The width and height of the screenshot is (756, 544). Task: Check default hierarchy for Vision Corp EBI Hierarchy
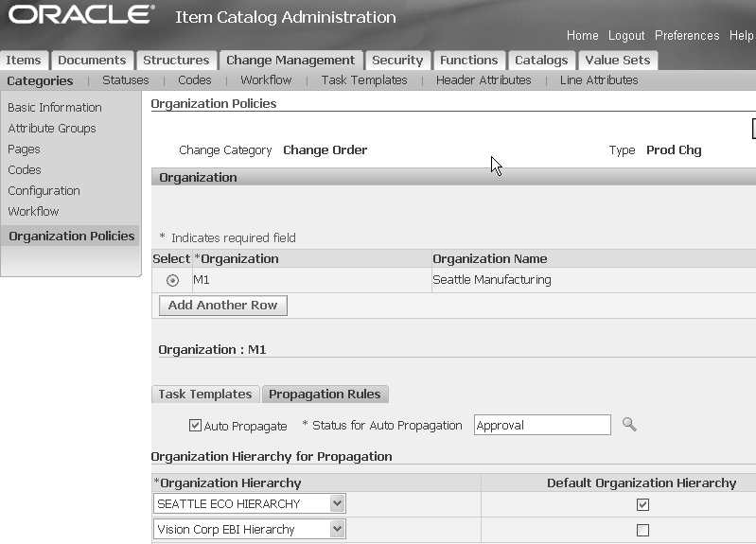click(x=642, y=530)
